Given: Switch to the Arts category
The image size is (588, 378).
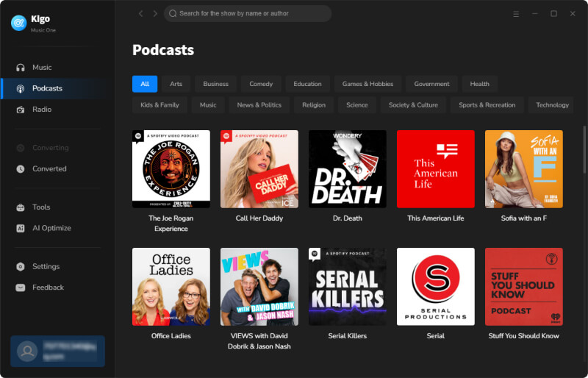Looking at the screenshot, I should [176, 84].
